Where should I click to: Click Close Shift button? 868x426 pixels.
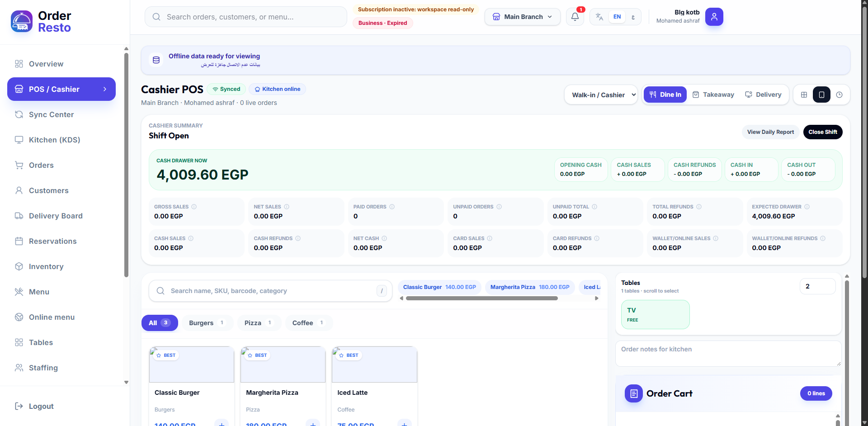[x=822, y=132]
